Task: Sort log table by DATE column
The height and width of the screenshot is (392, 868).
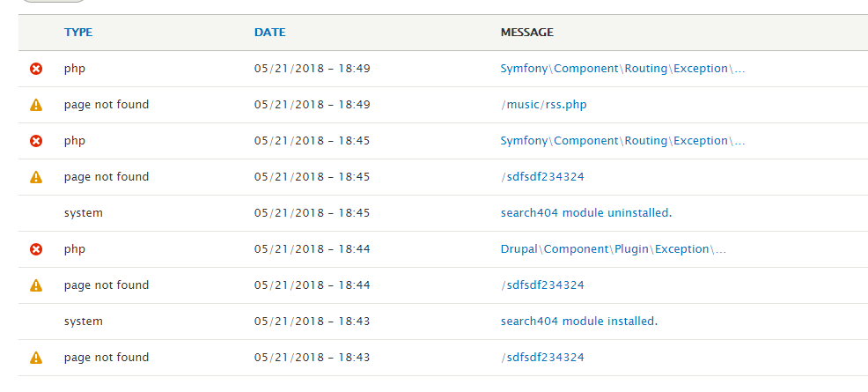Action: click(269, 33)
